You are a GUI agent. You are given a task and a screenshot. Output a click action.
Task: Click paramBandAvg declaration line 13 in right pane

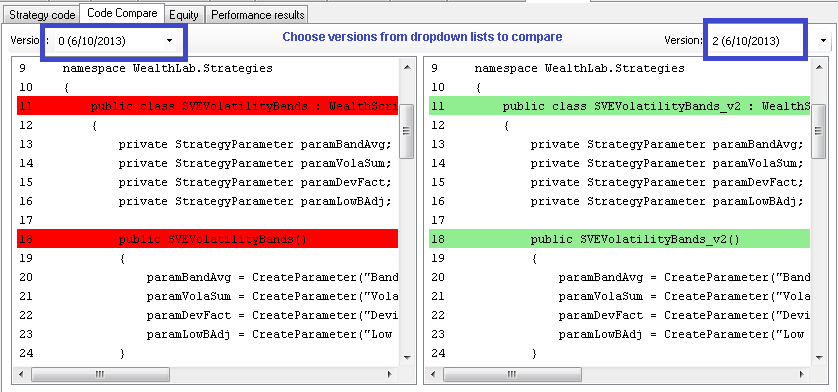coord(668,144)
